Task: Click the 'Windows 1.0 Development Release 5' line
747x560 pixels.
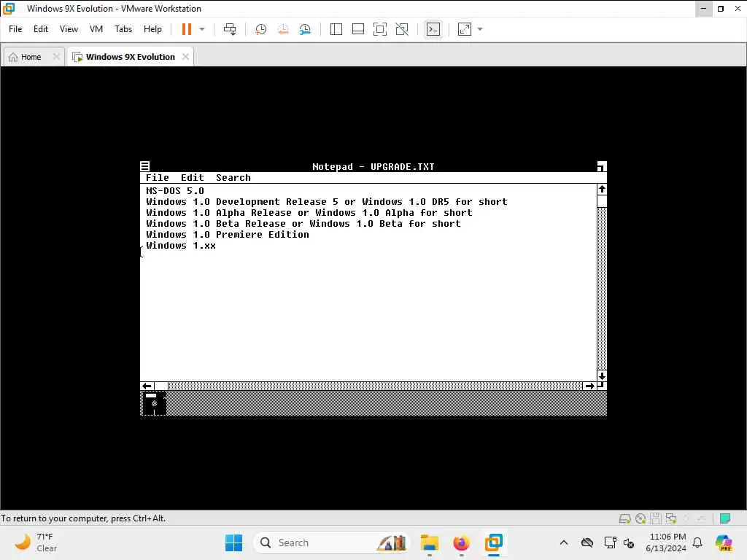Action: (x=327, y=202)
